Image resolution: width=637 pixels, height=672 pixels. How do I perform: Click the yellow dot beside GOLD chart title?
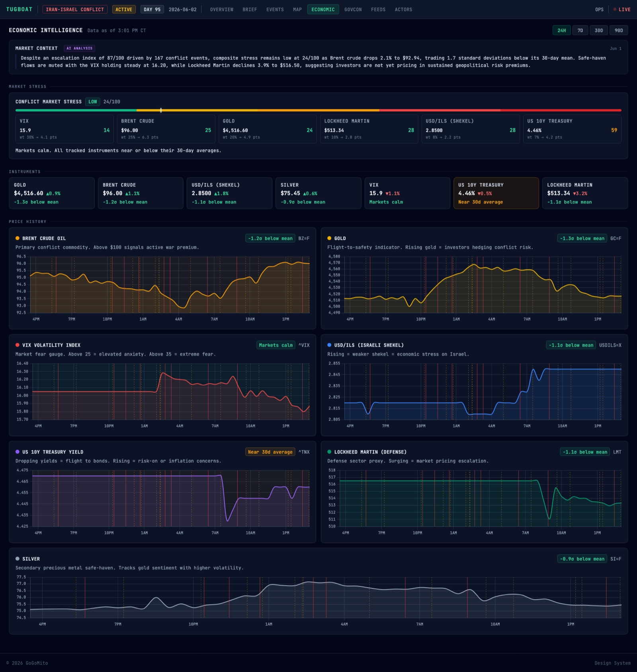(329, 238)
